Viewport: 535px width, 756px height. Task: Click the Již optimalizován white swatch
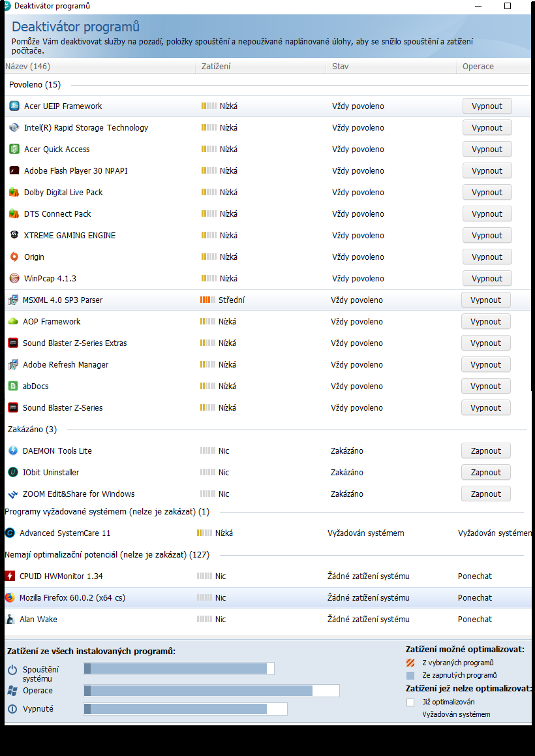410,702
